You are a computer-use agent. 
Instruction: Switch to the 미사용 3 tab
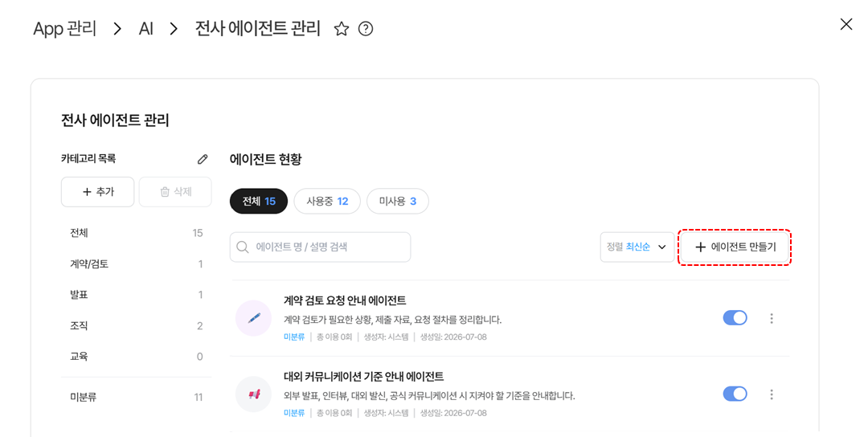[x=398, y=202]
